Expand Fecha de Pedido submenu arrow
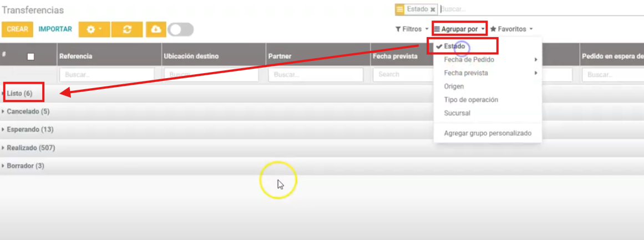Viewport: 644px width, 240px height. click(x=535, y=60)
